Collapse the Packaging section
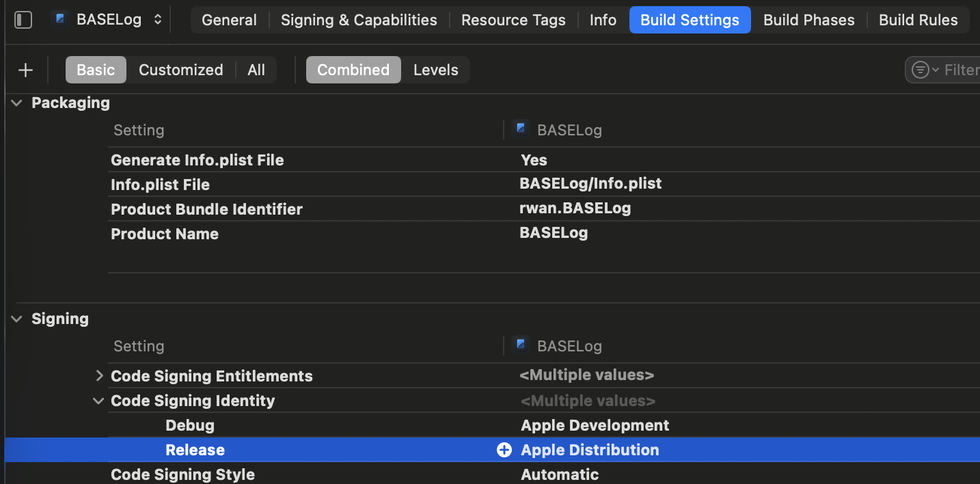 click(16, 103)
